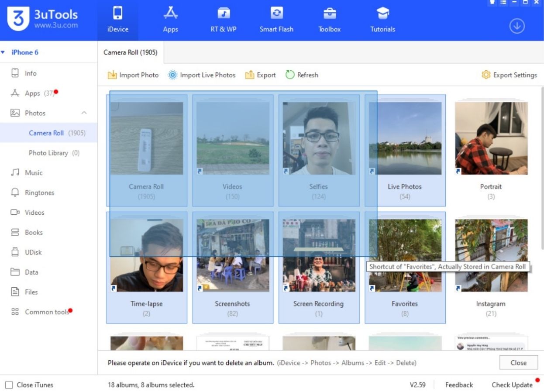Switch to the Camera Roll (1905) tab
Viewport: 544px width, 392px height.
coord(130,52)
